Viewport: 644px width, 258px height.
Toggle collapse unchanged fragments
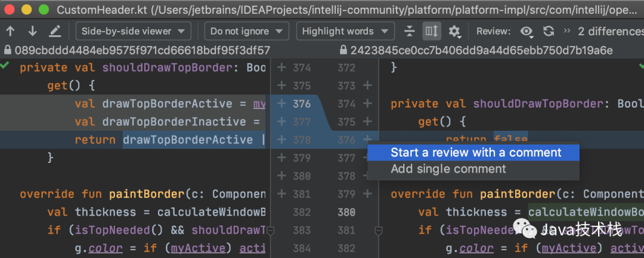tap(409, 31)
